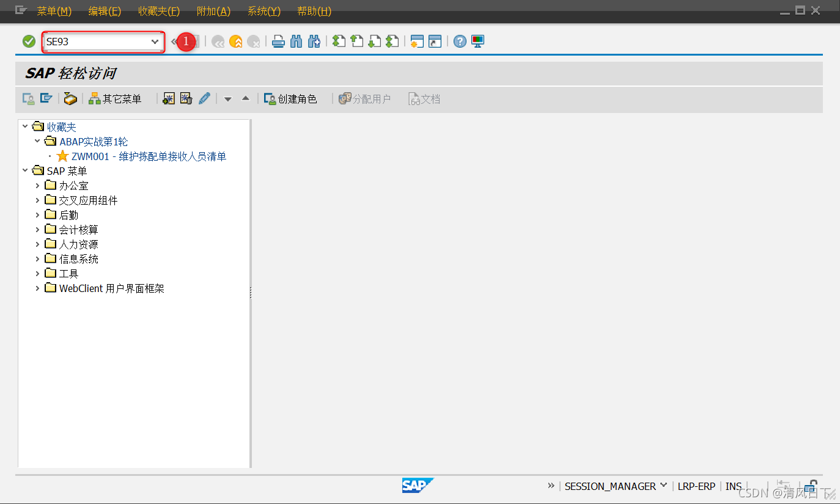Select the ABAP实战第1轮 folder label
The height and width of the screenshot is (504, 840).
point(94,142)
